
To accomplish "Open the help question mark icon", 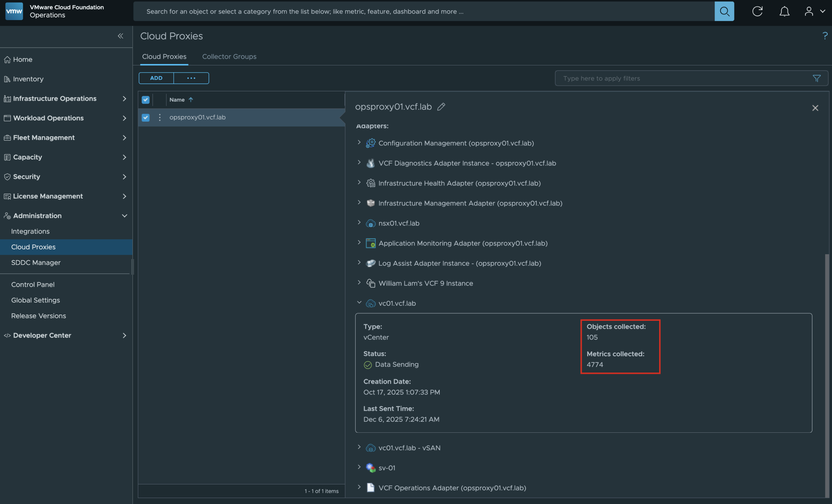I will coord(825,36).
